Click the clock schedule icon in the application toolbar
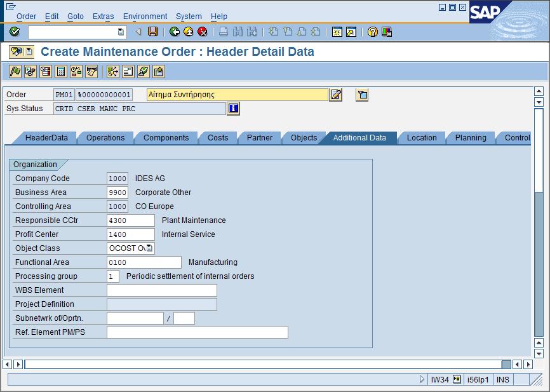 [x=46, y=72]
